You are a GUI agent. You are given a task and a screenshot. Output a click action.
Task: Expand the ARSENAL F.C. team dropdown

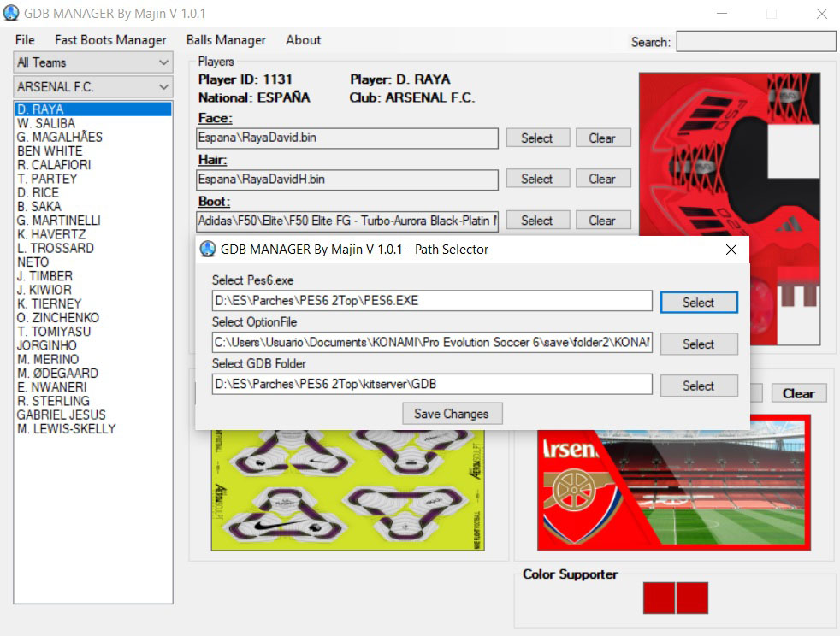[93, 86]
